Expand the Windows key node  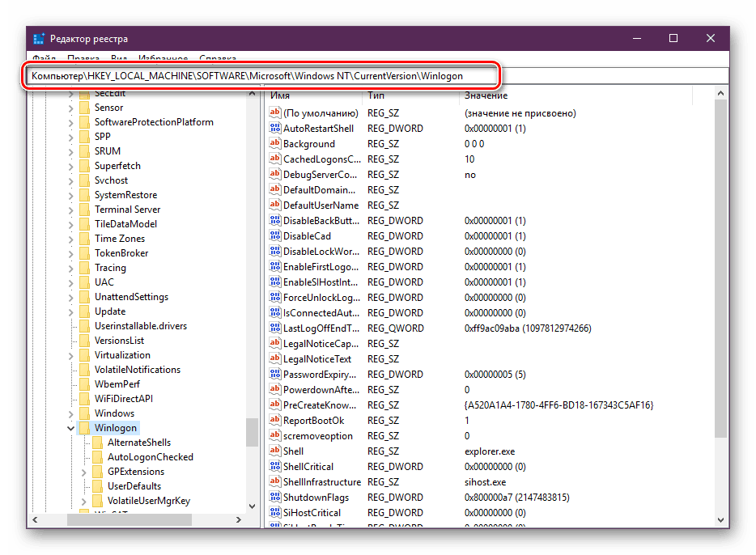(71, 414)
